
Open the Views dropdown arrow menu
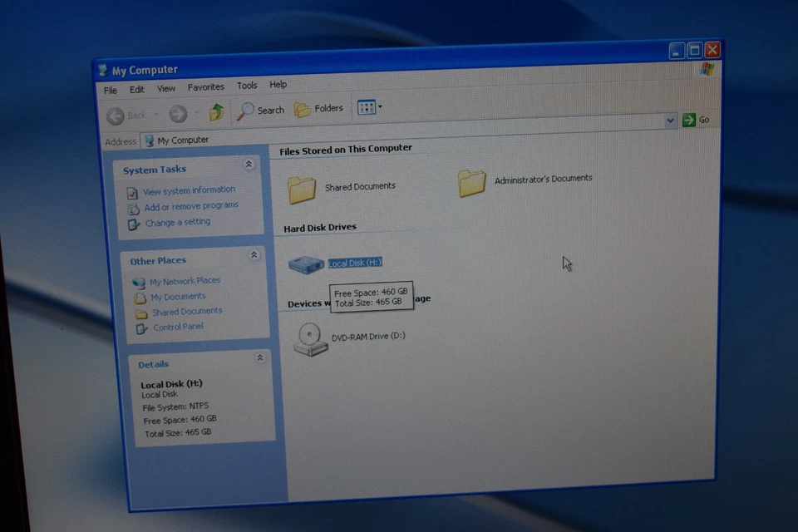click(x=378, y=108)
